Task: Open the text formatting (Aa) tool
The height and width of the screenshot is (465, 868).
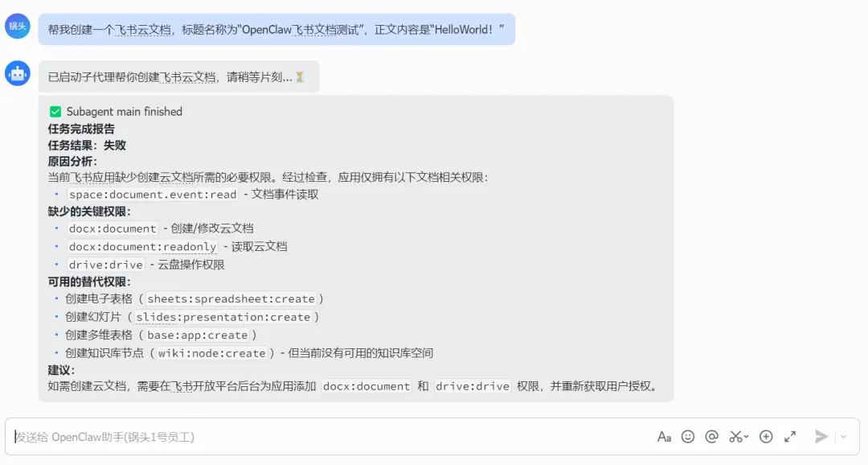Action: click(664, 437)
